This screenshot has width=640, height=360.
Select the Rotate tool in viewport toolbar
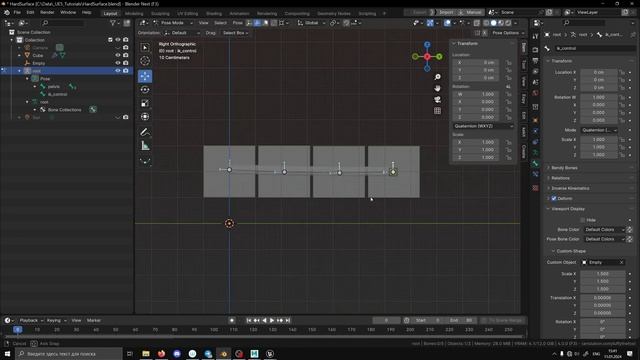pos(145,89)
